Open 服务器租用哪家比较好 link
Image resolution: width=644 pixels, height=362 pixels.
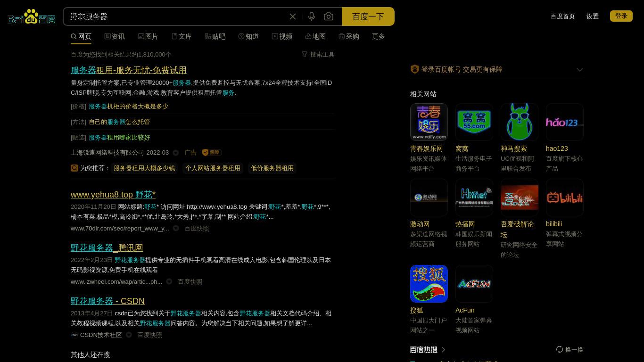(x=119, y=138)
